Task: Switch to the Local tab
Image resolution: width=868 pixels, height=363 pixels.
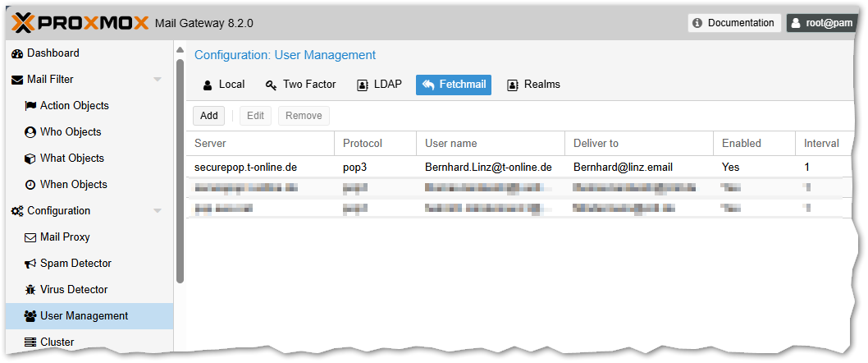Action: click(x=223, y=85)
